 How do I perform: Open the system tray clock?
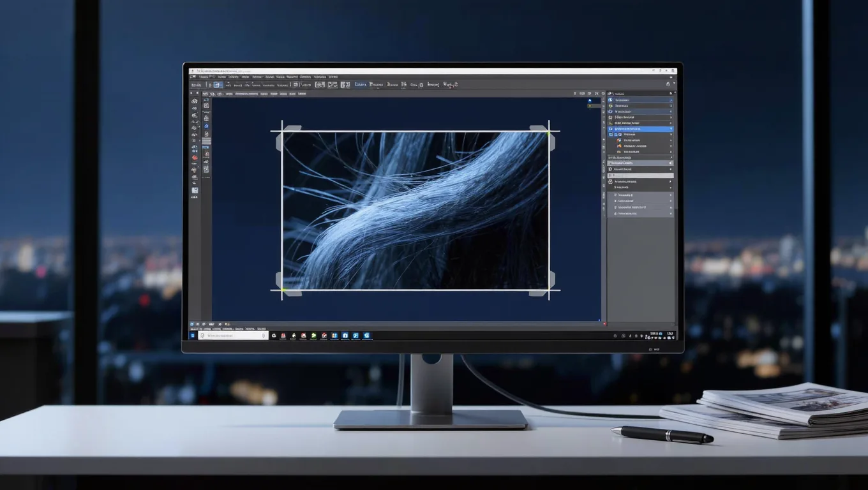[x=670, y=335]
